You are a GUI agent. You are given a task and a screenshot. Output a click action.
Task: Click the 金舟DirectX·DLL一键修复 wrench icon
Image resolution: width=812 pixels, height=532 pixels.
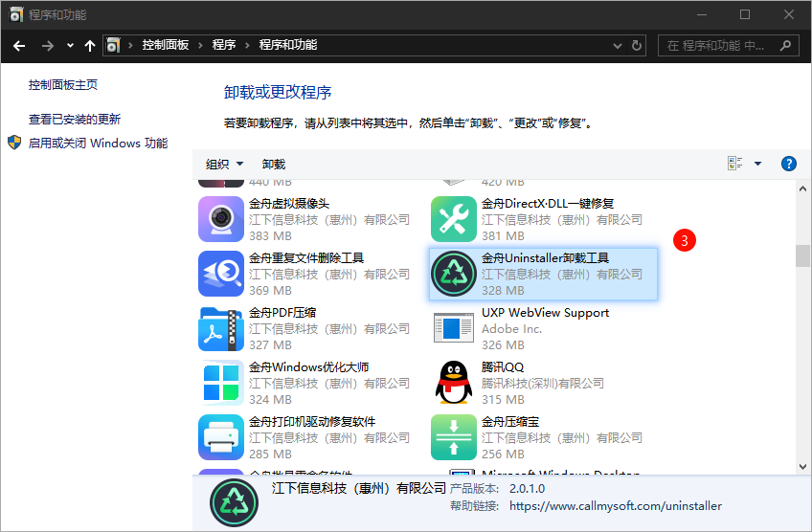(x=454, y=219)
